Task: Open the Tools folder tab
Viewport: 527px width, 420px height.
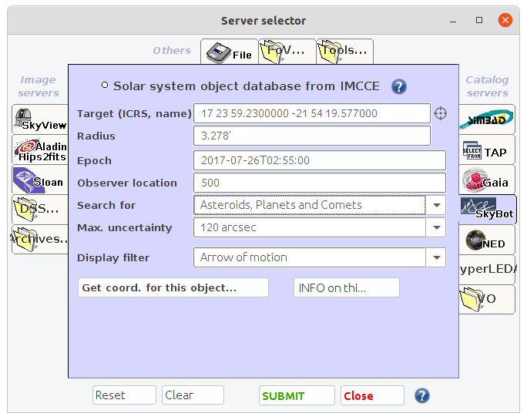Action: (345, 52)
